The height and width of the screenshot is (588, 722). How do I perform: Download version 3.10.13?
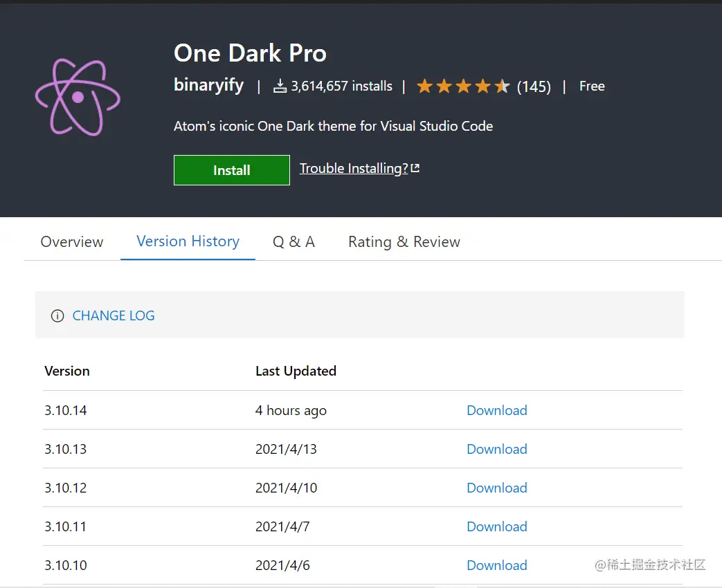[x=496, y=449]
